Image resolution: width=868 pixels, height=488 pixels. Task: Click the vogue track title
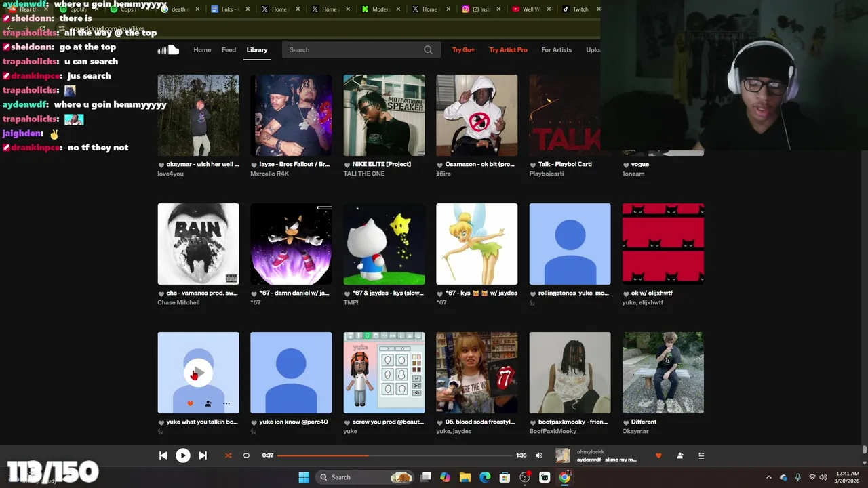coord(640,164)
